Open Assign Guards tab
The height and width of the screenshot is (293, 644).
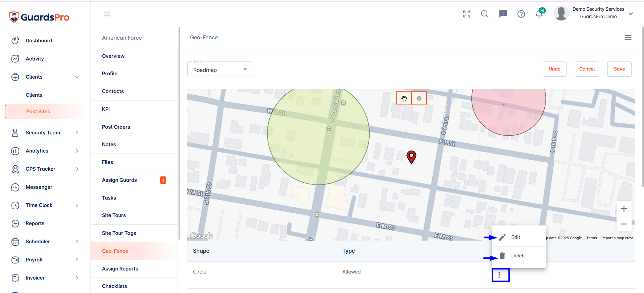134,180
